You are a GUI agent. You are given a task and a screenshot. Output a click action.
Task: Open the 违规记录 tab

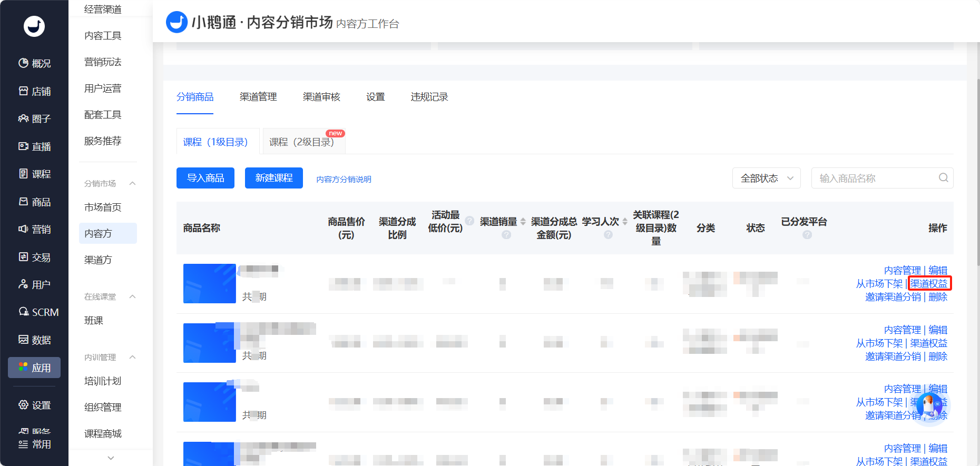pyautogui.click(x=429, y=97)
